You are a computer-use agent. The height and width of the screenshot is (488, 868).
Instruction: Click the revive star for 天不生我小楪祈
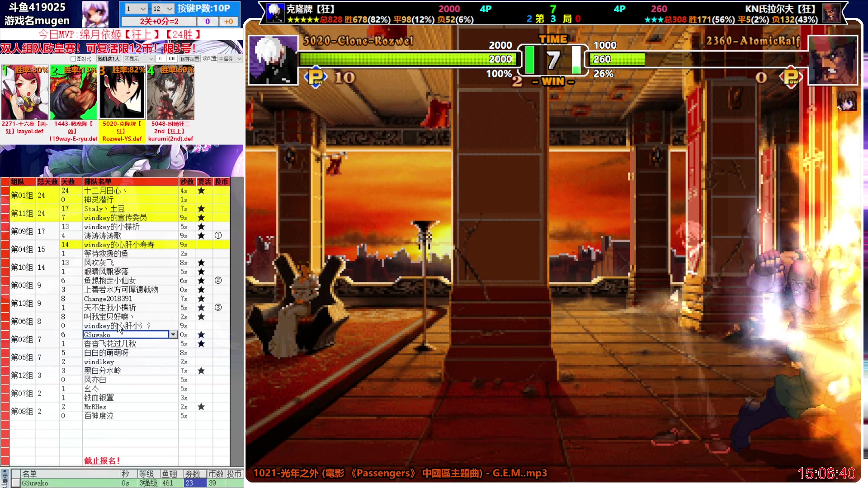point(201,308)
